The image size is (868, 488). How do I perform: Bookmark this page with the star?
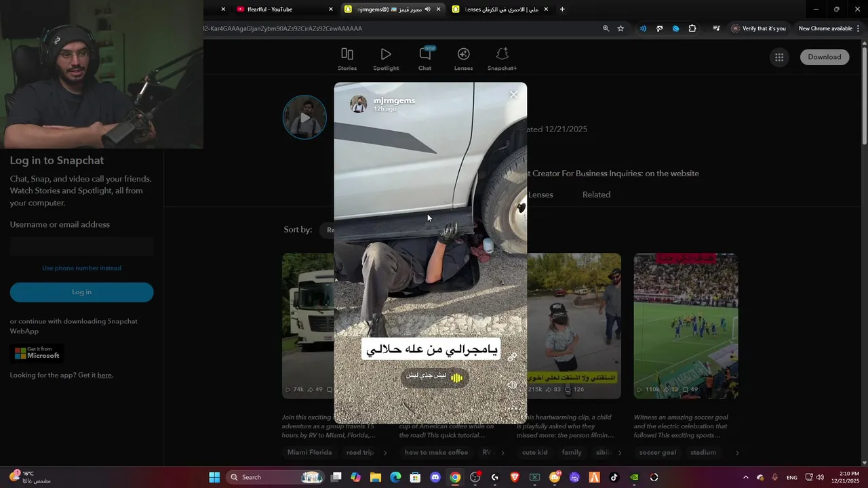(x=620, y=28)
